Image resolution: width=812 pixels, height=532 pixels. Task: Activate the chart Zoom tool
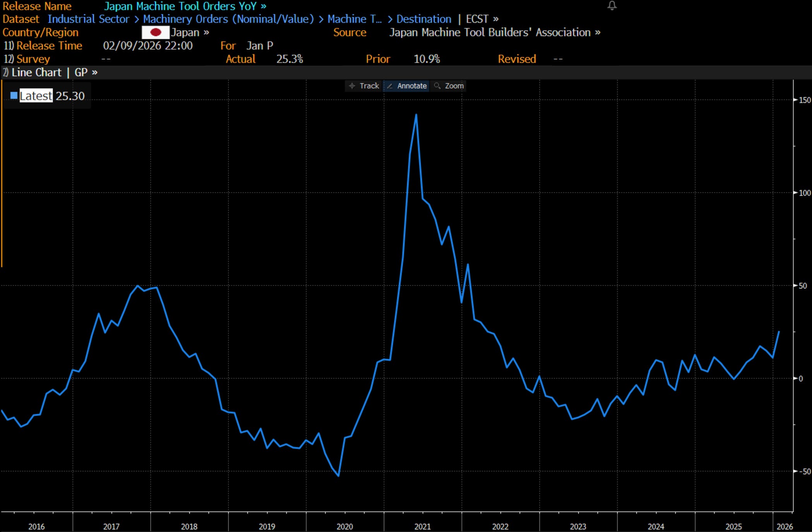click(x=449, y=86)
